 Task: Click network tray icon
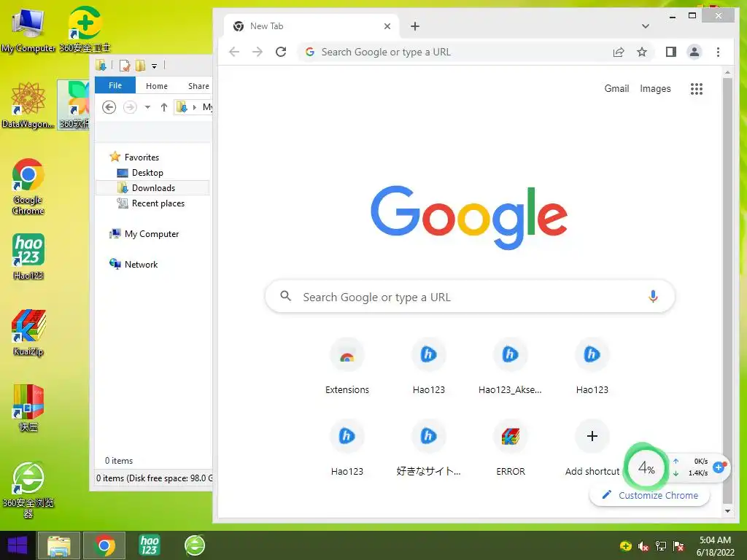661,546
